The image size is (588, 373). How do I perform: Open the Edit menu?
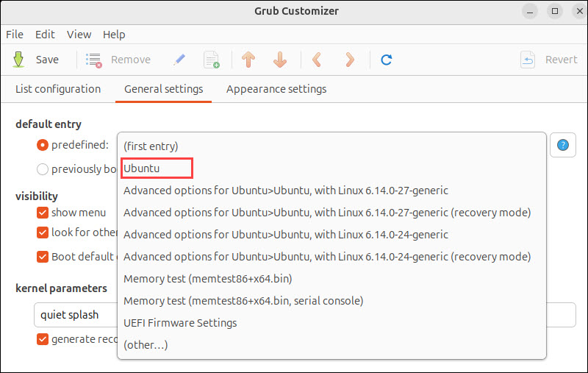45,35
